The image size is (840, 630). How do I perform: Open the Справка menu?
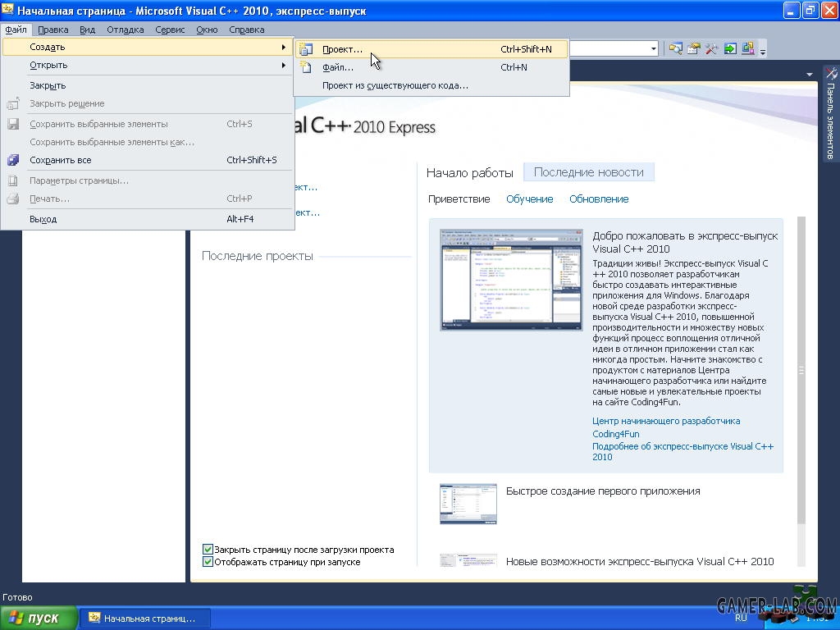[246, 30]
